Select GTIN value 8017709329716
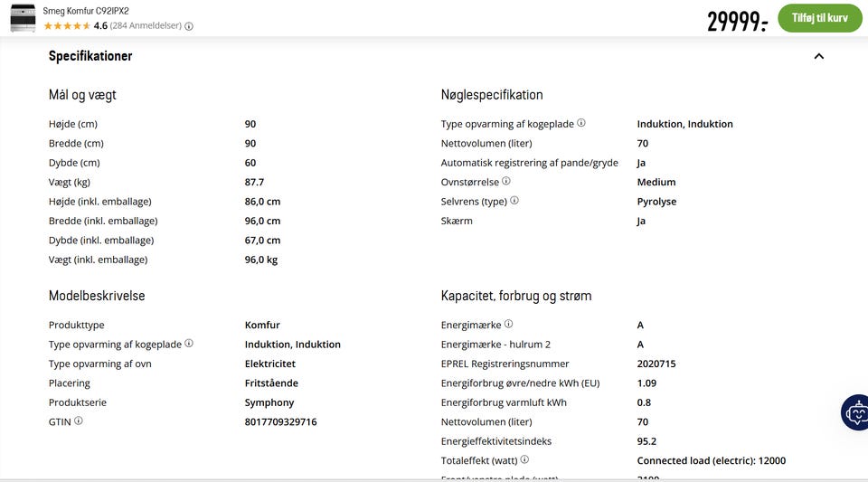The width and height of the screenshot is (868, 482). click(280, 421)
